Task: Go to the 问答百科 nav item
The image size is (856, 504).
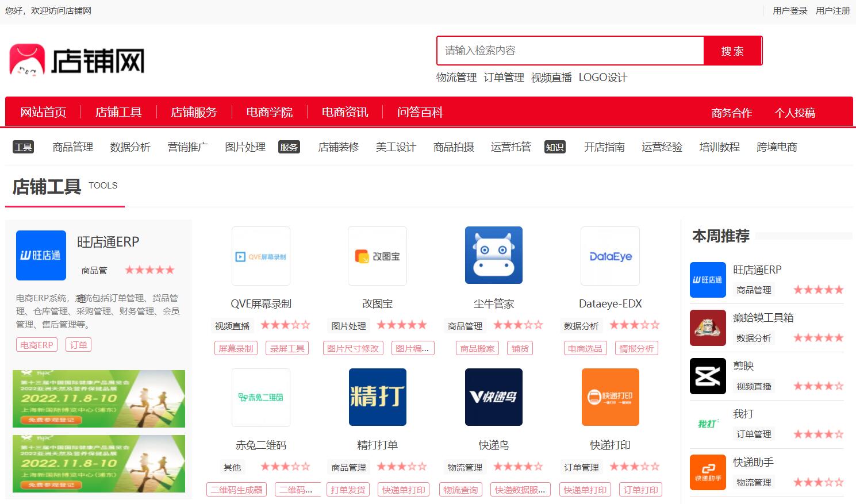Action: pyautogui.click(x=420, y=112)
